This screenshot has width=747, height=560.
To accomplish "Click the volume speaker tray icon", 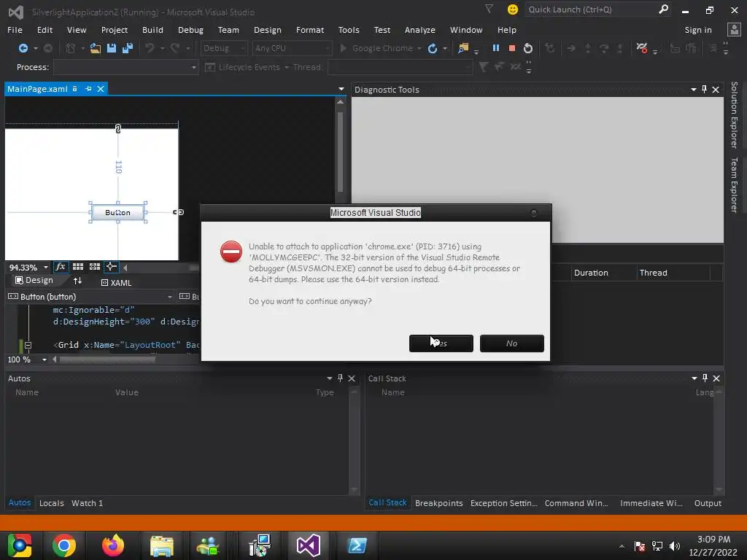I will [675, 545].
